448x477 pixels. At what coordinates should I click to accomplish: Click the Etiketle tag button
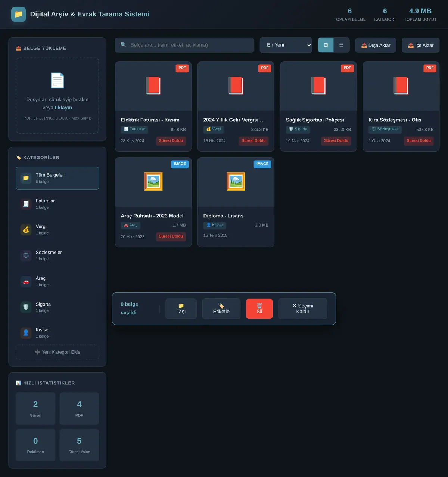(221, 309)
